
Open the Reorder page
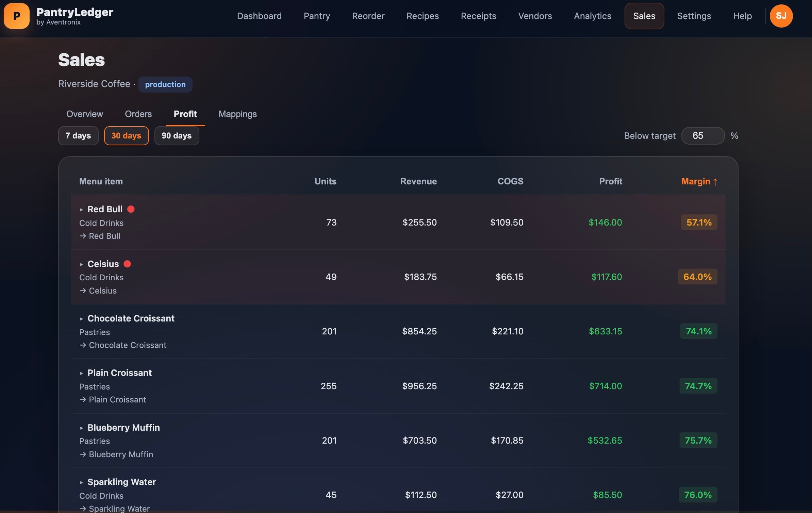[x=368, y=16]
